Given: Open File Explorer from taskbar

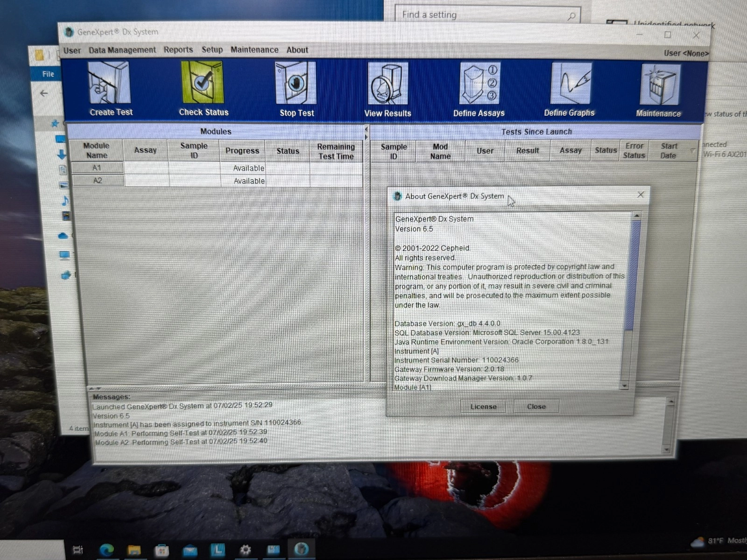Looking at the screenshot, I should 134,550.
